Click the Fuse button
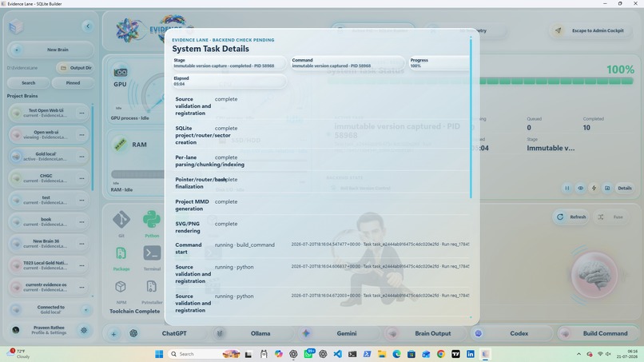Screen dimensions: 644x362 [x=612, y=217]
